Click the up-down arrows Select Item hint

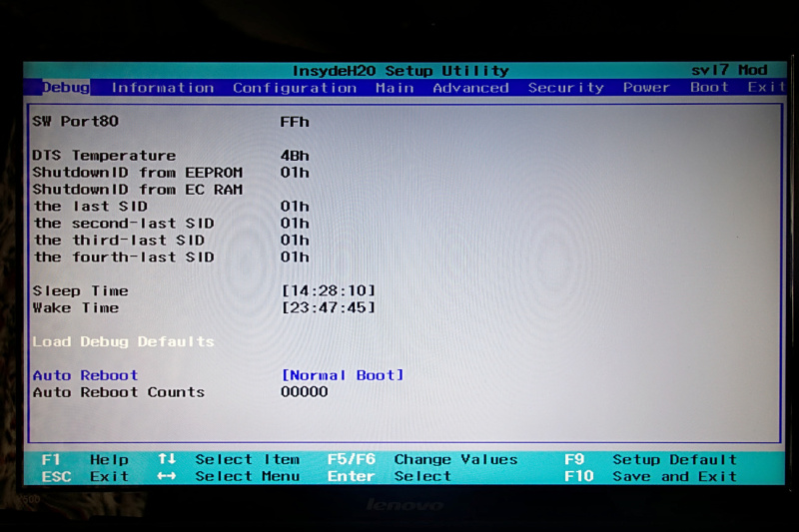pos(229,459)
